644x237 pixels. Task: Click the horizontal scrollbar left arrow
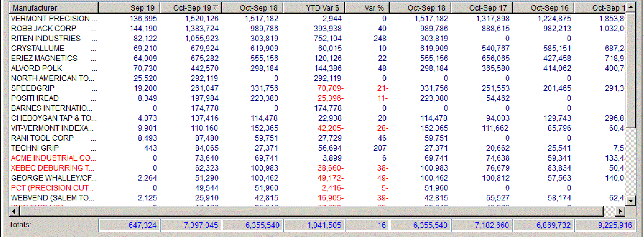14,211
